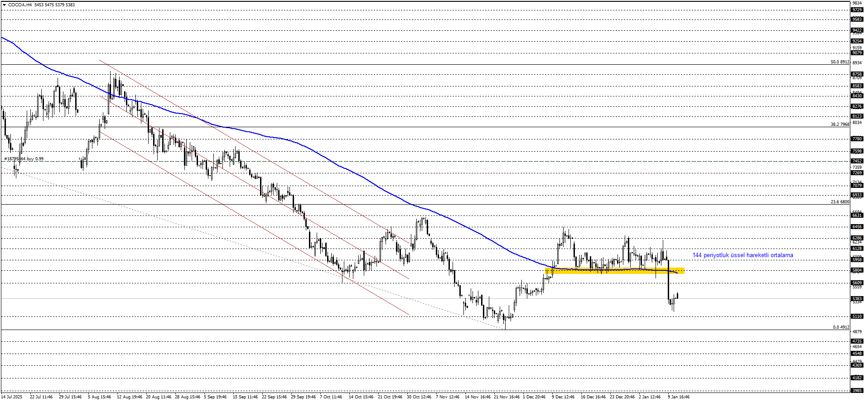Select the 38.2 7968 Fibonacci level label
The width and height of the screenshot is (868, 402).
(x=839, y=124)
